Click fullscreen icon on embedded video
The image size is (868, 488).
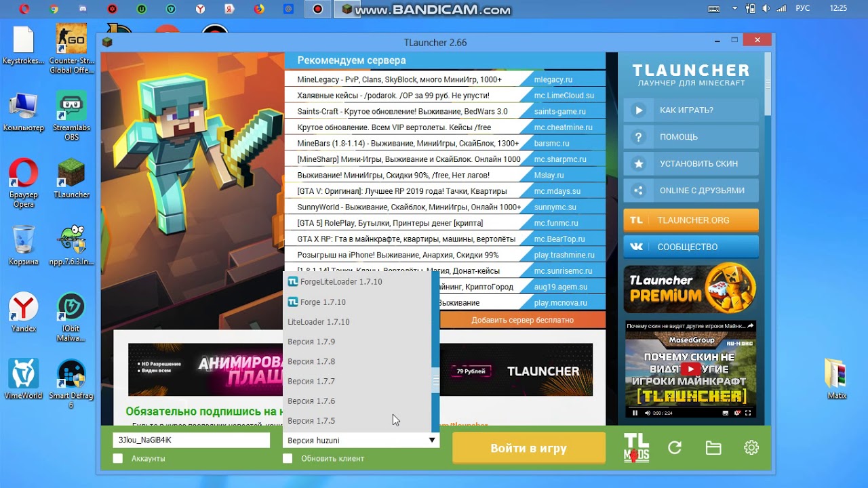pos(748,413)
